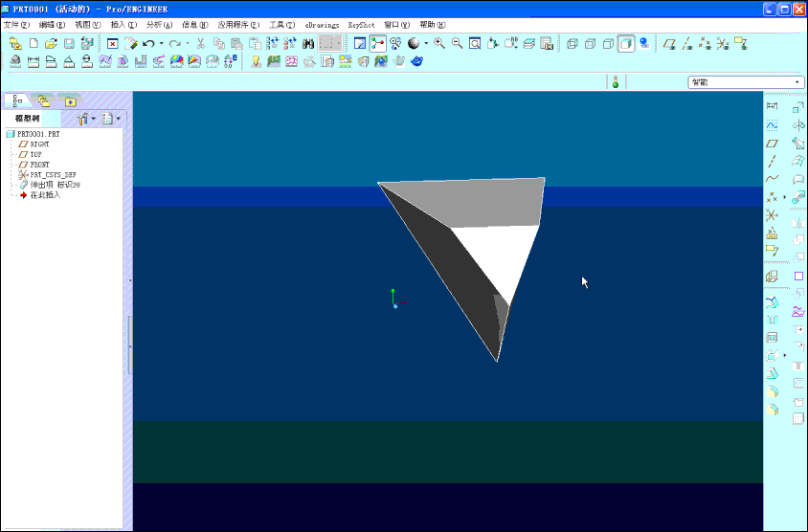The width and height of the screenshot is (808, 532).
Task: Click the view manager icon
Action: coord(547,43)
